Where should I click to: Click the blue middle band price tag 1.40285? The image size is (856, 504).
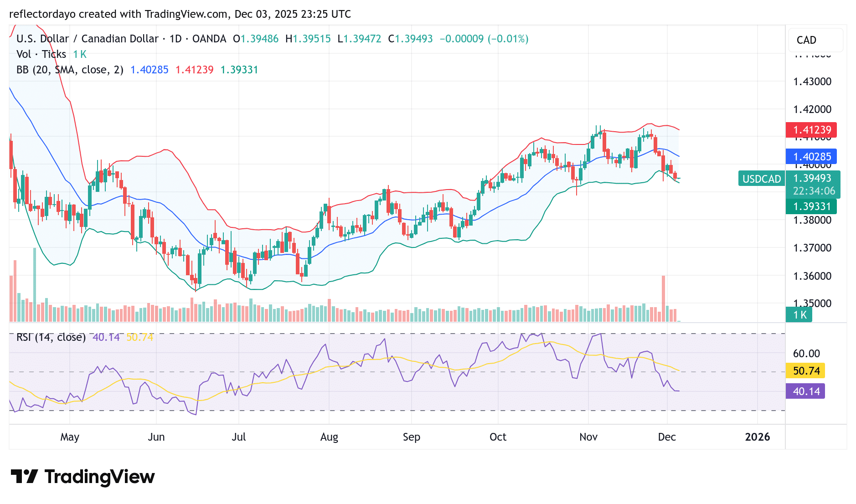click(813, 156)
